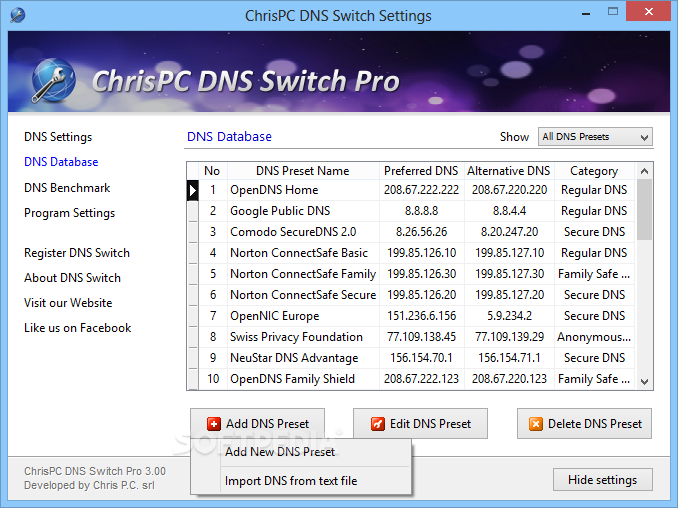This screenshot has height=508, width=678.
Task: Click the Preferred DNS column header
Action: tap(421, 171)
